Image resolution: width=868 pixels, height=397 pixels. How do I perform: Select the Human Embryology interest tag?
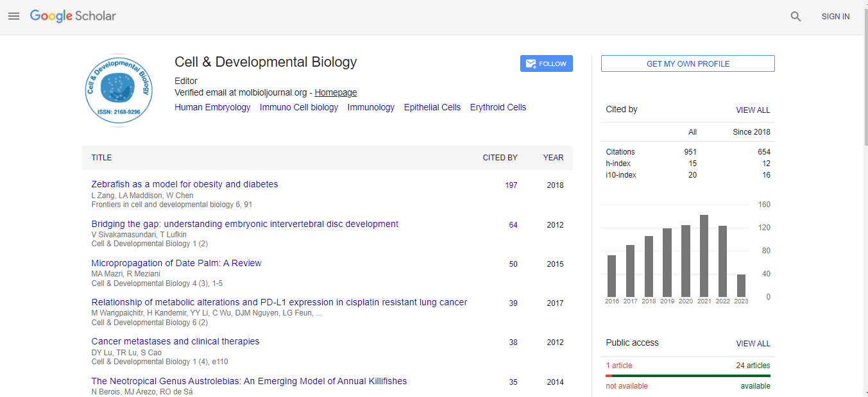click(x=212, y=108)
